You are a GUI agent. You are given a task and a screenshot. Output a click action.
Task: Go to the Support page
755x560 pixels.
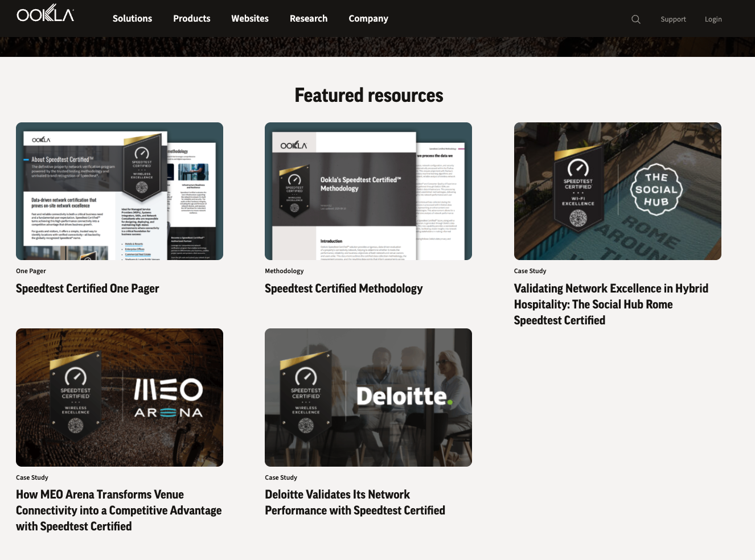pyautogui.click(x=673, y=19)
